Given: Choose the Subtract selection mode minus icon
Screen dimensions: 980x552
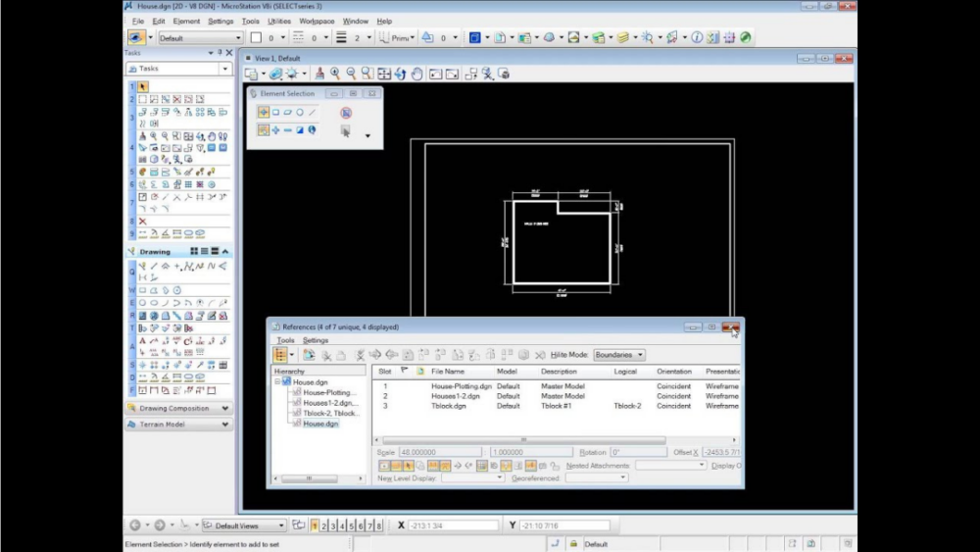Looking at the screenshot, I should (287, 130).
